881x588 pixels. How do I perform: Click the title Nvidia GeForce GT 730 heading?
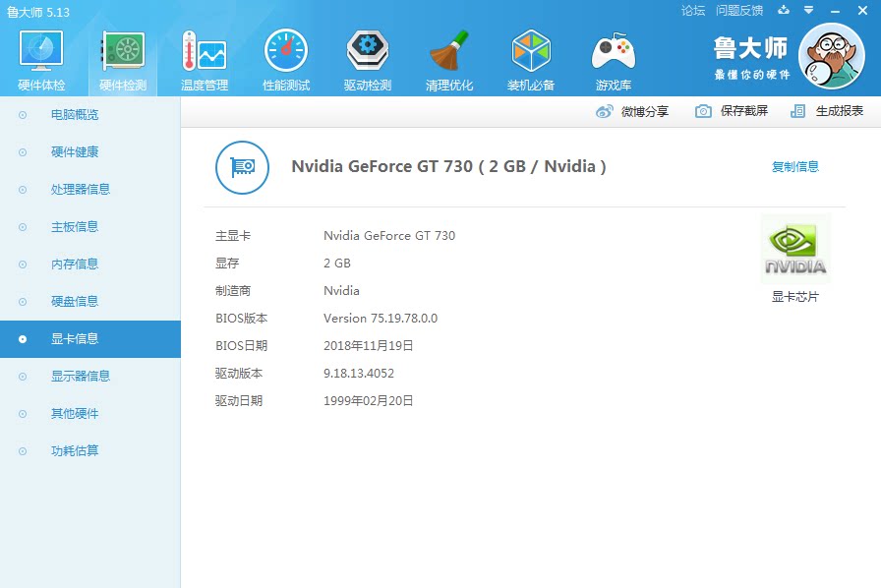[448, 166]
